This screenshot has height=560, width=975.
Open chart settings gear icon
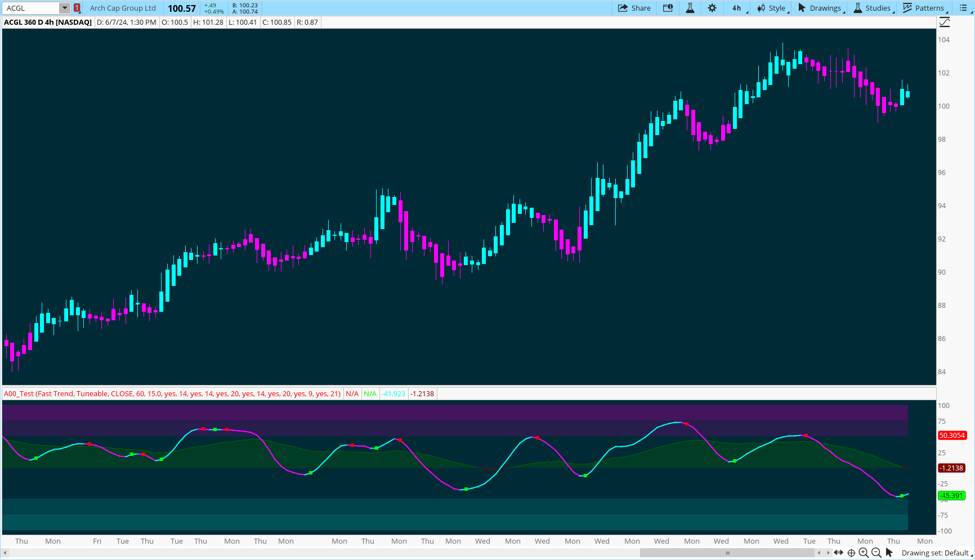click(712, 8)
